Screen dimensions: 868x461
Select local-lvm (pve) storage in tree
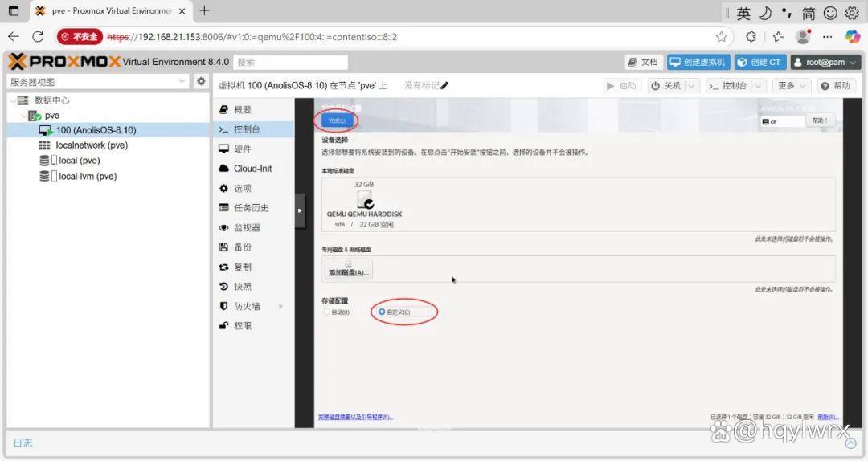(88, 176)
